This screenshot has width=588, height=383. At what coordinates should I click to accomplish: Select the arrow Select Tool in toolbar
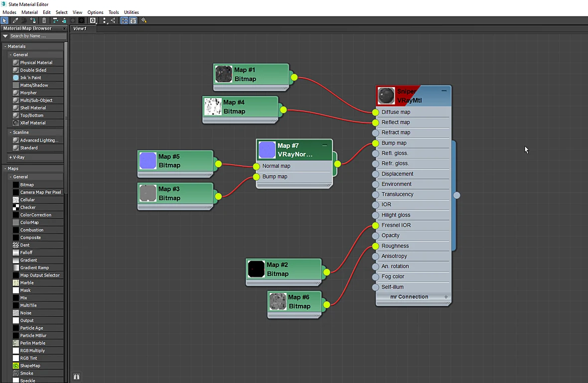point(4,20)
